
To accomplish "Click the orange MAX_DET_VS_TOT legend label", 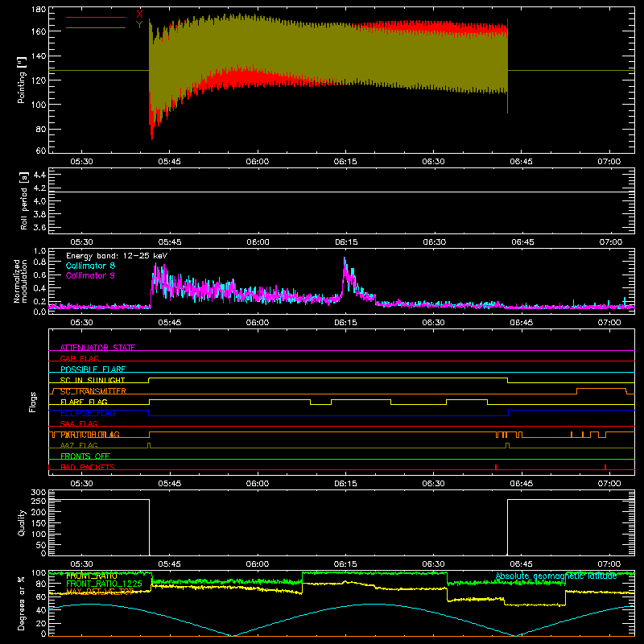I will 100,592.
